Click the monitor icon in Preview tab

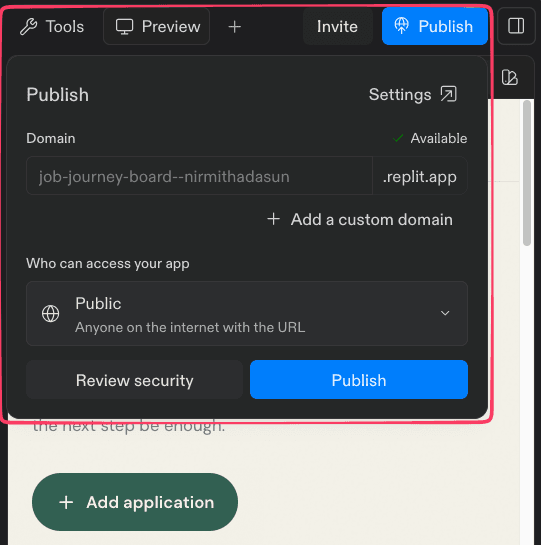click(x=124, y=27)
